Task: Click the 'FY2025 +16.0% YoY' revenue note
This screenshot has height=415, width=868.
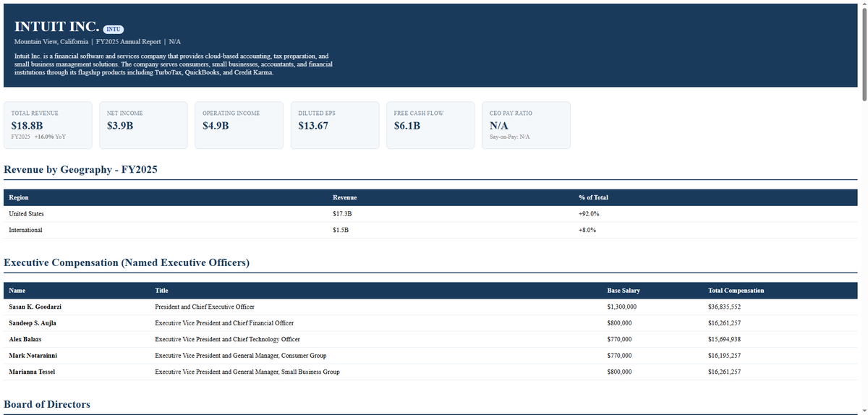Action: click(x=38, y=137)
